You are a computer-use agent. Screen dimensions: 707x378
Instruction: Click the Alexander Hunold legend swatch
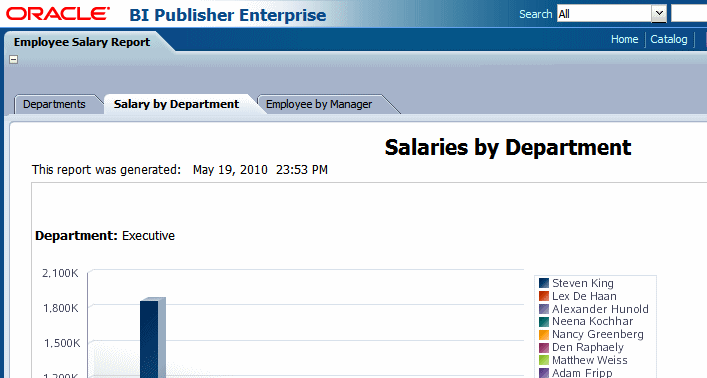pos(544,309)
